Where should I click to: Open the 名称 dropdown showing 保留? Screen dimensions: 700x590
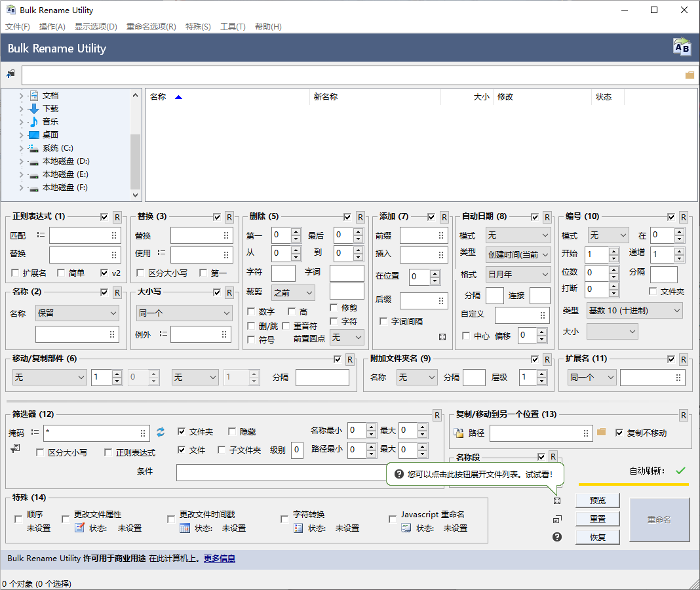77,313
